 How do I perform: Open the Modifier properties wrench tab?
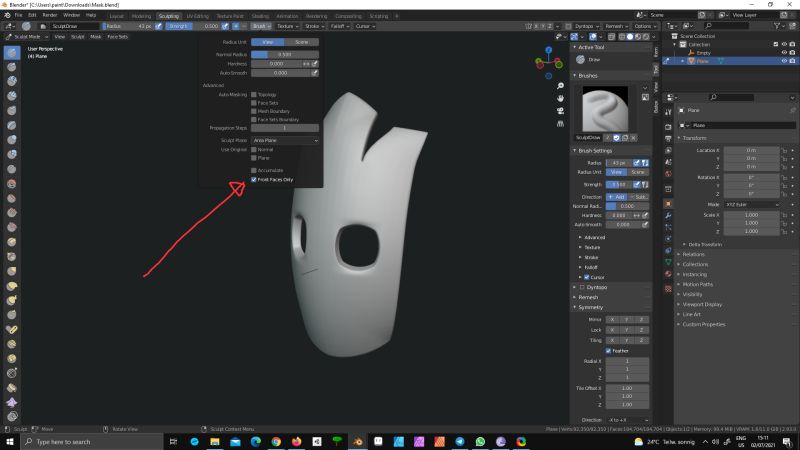668,215
